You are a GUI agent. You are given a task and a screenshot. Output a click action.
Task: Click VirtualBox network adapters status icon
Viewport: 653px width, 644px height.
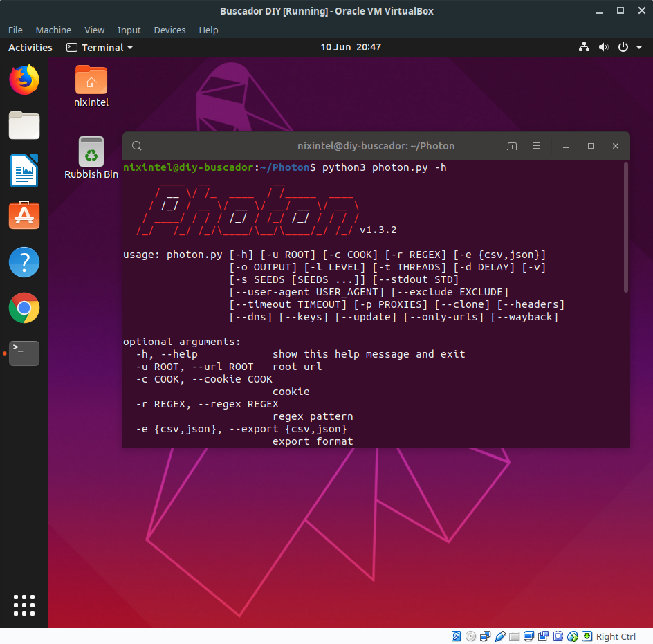tap(485, 636)
